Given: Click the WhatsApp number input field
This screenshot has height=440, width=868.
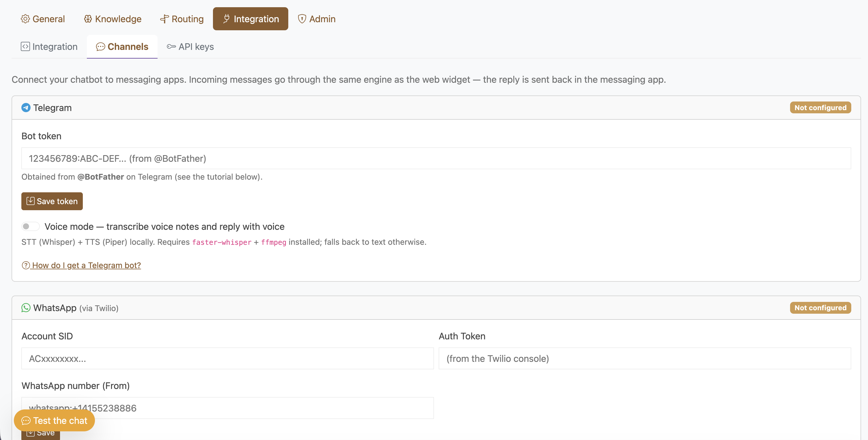Looking at the screenshot, I should click(227, 408).
